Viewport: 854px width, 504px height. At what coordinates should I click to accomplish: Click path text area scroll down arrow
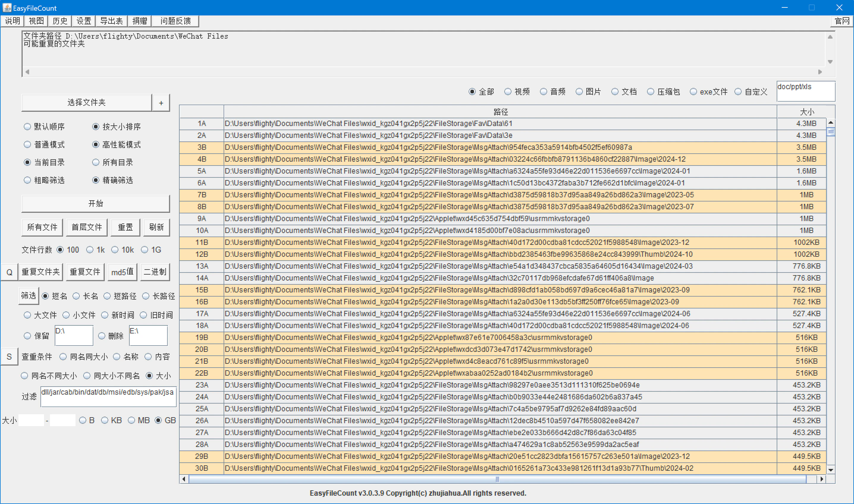[830, 62]
